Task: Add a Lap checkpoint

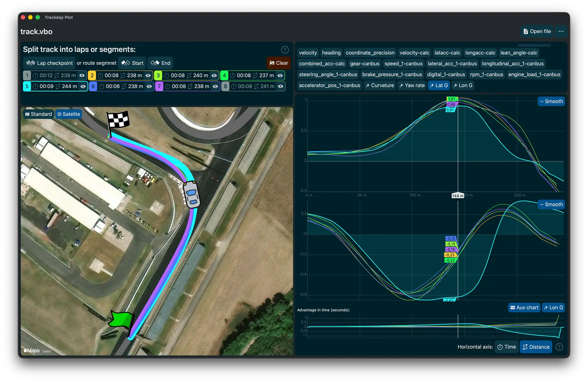Action: [50, 63]
